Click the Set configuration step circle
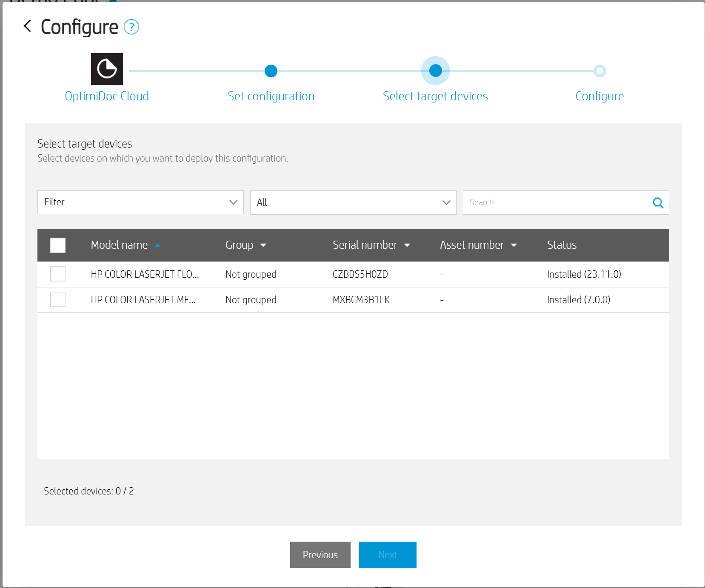 pos(271,71)
